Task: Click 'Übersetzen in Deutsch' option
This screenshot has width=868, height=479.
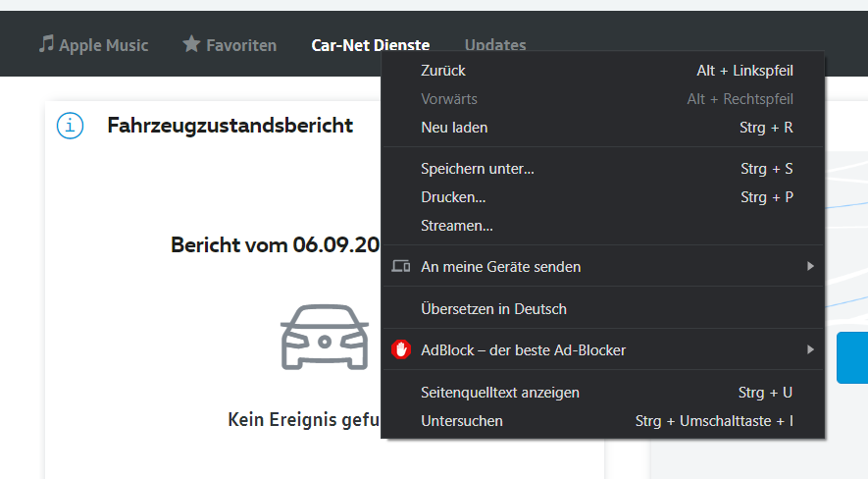Action: (x=493, y=308)
